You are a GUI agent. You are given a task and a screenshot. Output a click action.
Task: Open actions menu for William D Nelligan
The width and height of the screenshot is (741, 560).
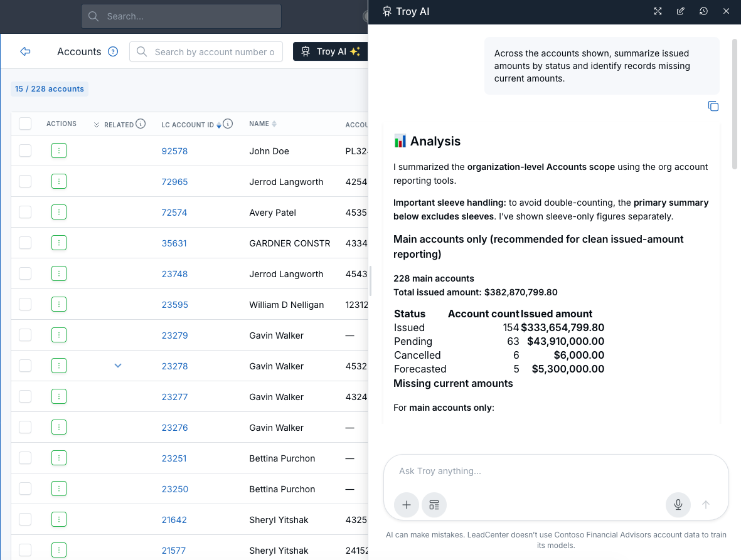tap(58, 304)
